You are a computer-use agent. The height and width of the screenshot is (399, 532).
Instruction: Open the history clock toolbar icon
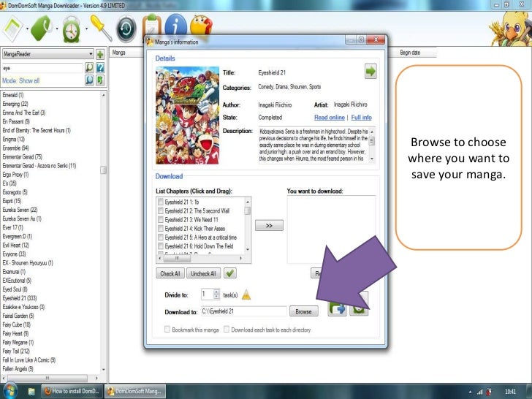coord(126,28)
